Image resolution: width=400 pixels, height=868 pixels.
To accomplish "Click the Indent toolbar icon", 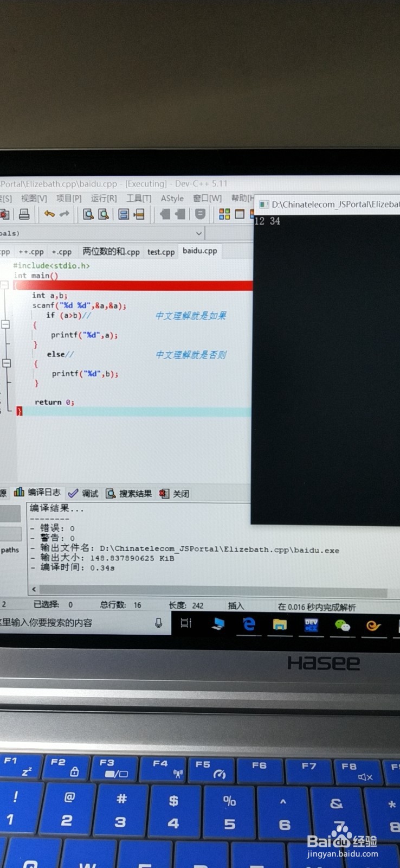I will (x=180, y=214).
